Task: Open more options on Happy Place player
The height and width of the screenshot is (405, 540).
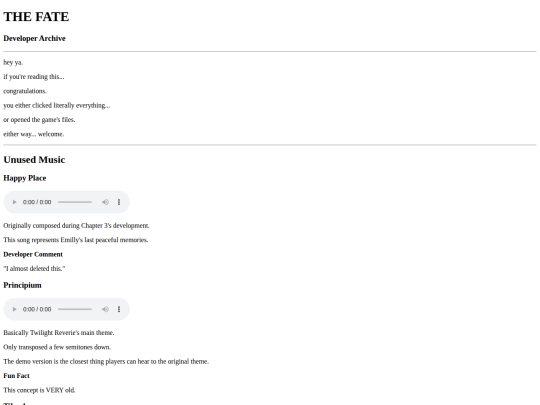Action: 119,202
